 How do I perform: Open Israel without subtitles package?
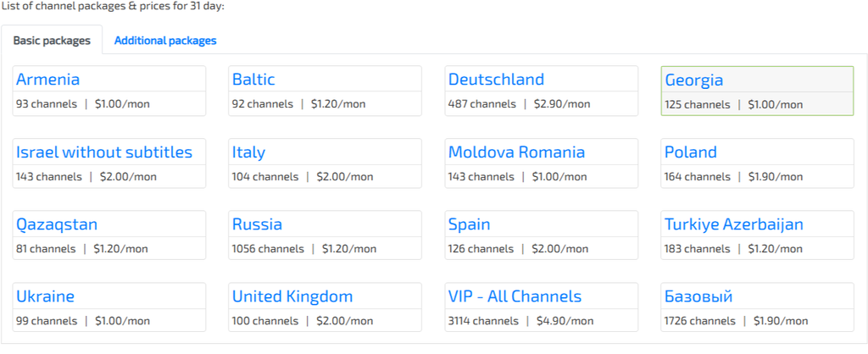tap(104, 152)
